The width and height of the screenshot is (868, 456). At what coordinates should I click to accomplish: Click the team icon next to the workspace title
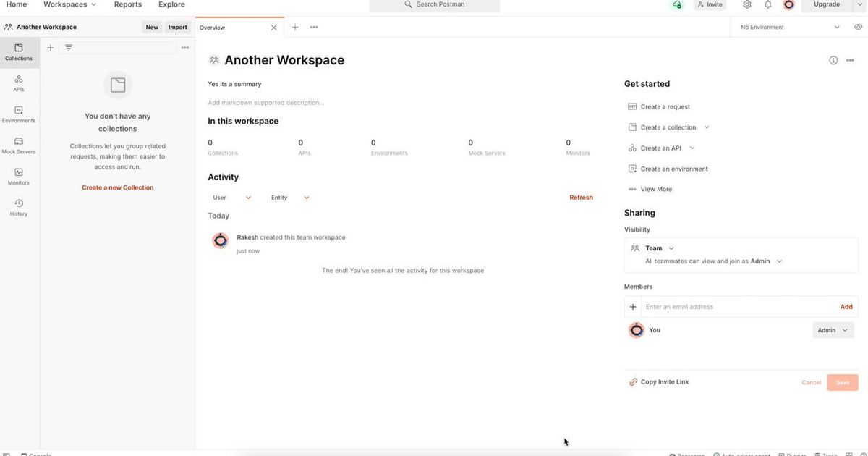click(x=214, y=61)
